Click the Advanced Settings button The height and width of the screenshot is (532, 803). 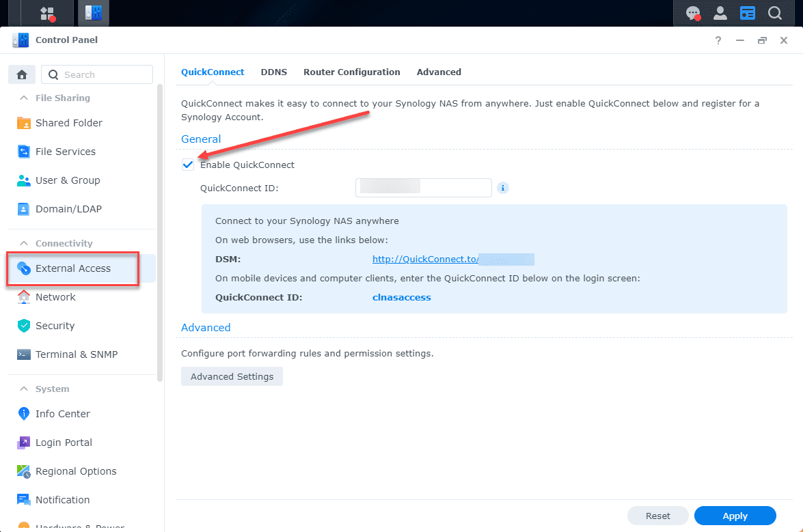click(x=232, y=376)
